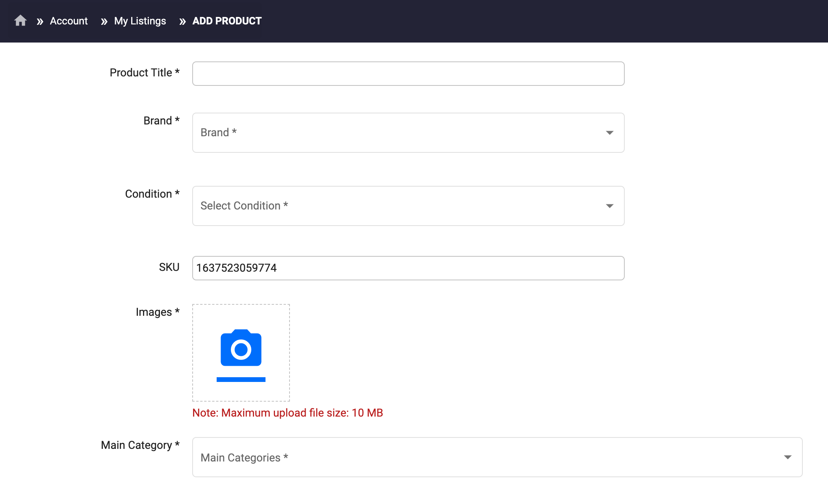The image size is (828, 504).
Task: Click the home icon in breadcrumb
Action: tap(20, 20)
